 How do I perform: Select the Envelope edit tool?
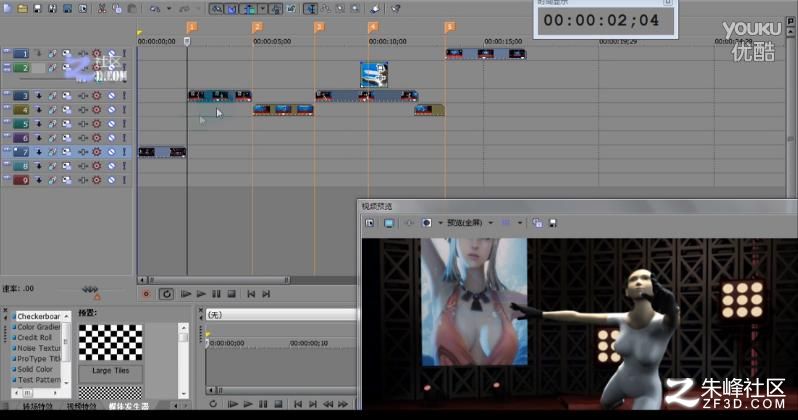[325, 8]
